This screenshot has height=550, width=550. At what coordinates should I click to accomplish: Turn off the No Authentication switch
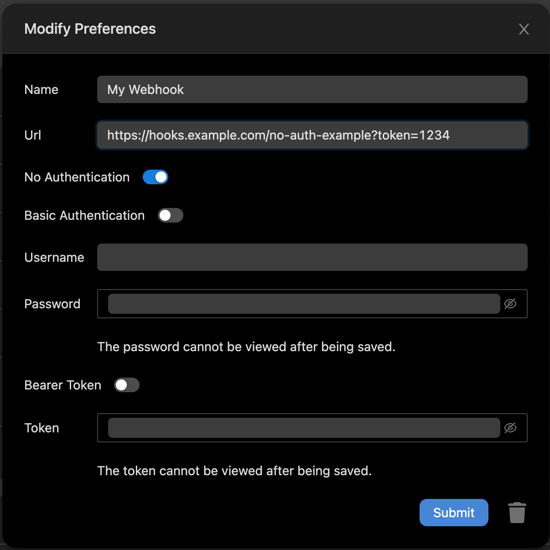point(155,177)
